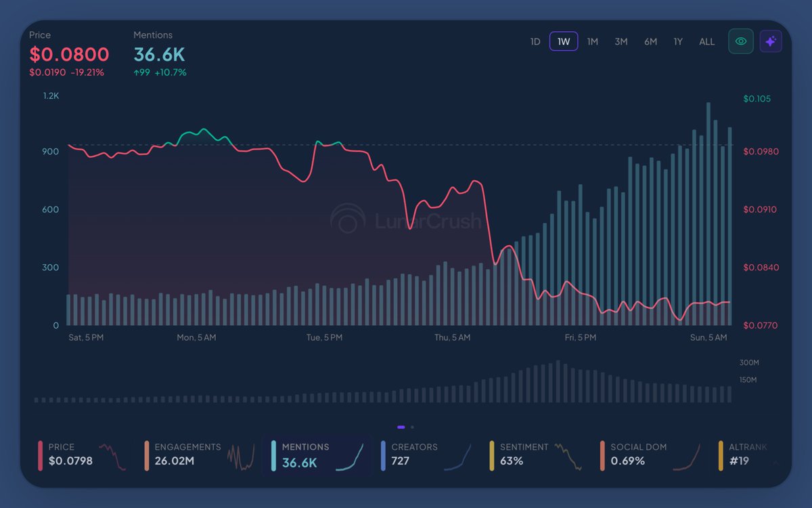Viewport: 812px width, 508px height.
Task: Enable the SENTIMENT metric card
Action: (535, 455)
